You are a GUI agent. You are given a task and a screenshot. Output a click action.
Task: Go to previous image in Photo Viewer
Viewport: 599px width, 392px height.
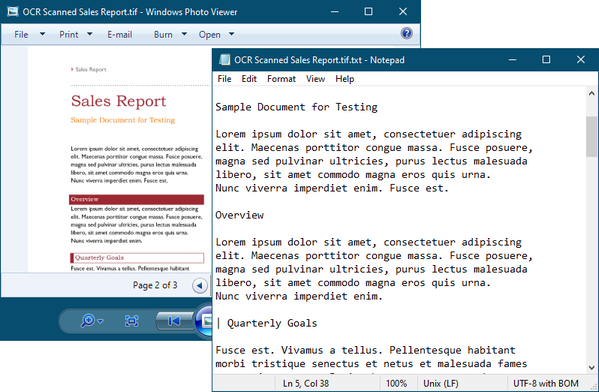point(174,321)
